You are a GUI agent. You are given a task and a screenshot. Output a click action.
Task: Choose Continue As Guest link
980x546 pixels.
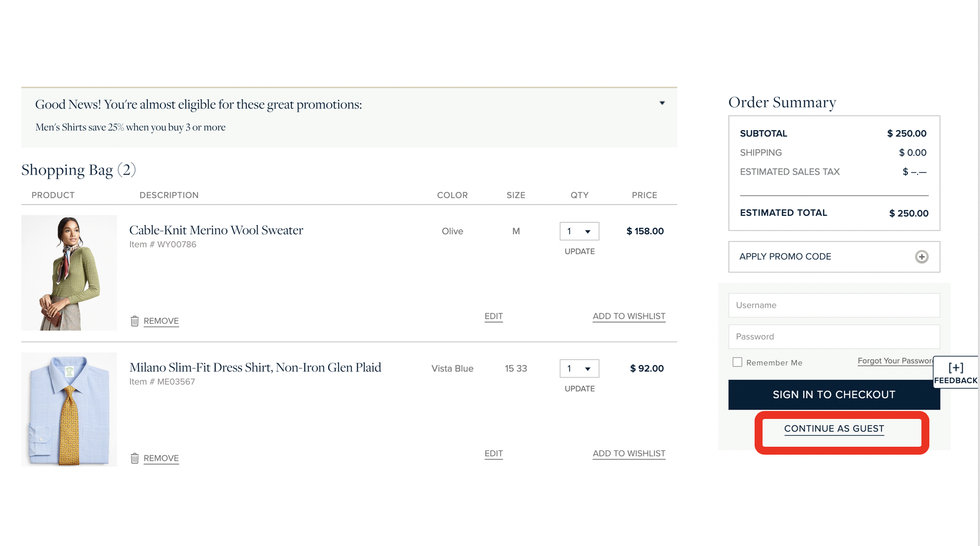click(x=834, y=429)
